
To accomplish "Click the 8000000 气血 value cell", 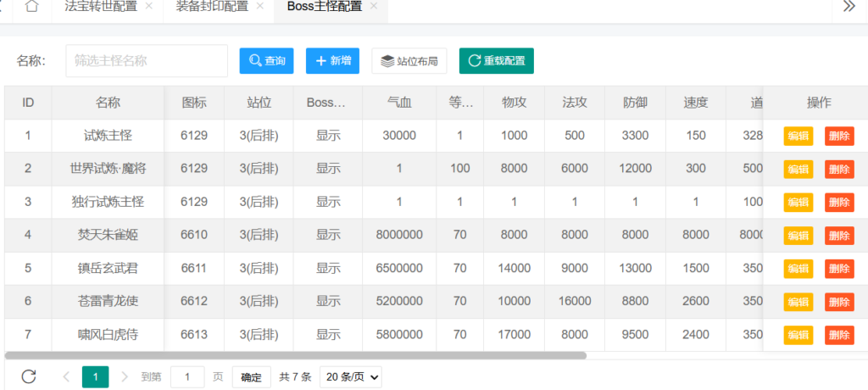I will click(399, 235).
